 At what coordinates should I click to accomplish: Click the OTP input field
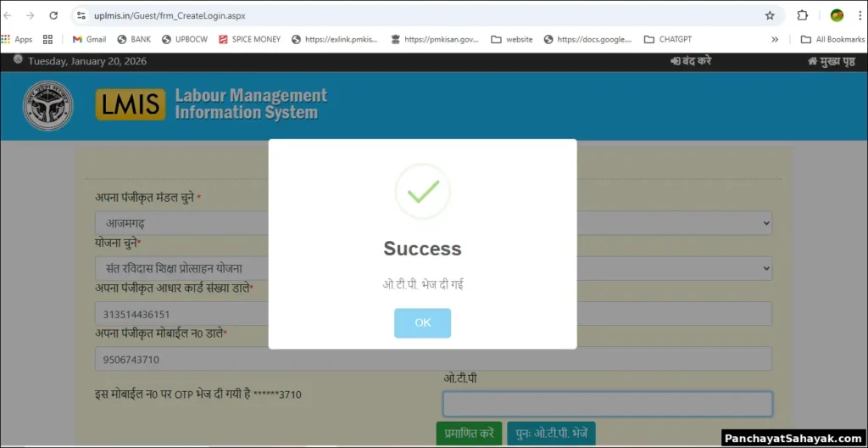click(x=607, y=403)
